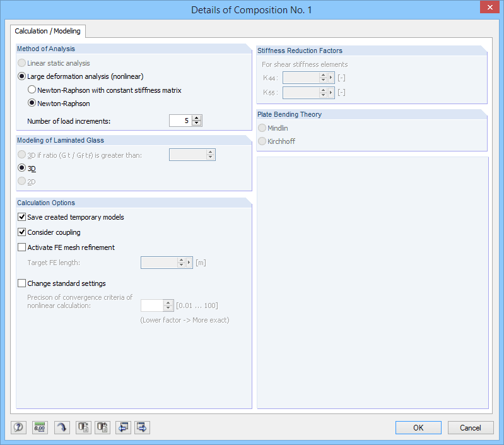Uncheck Save created temporary models
Screen dimensions: 504x445
[x=22, y=217]
